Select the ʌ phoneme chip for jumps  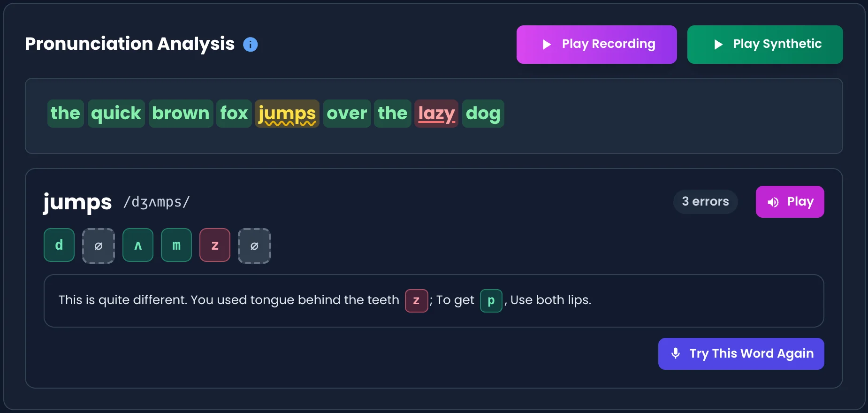(137, 245)
